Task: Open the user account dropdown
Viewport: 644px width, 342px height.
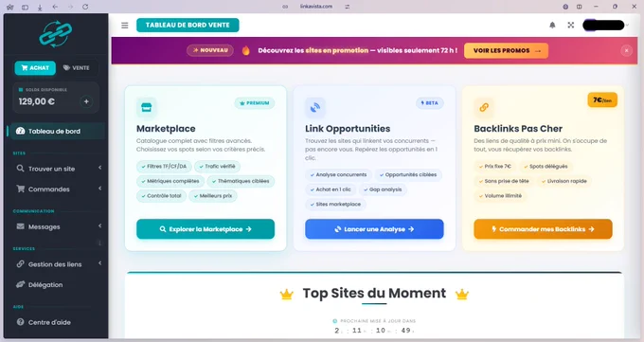Action: [606, 25]
